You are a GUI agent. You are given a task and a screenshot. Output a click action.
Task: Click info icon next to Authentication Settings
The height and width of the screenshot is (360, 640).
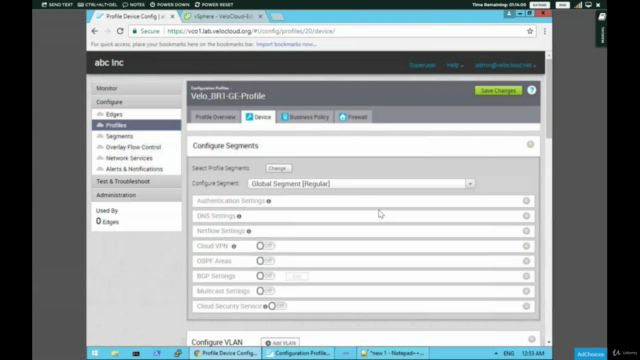coord(269,201)
